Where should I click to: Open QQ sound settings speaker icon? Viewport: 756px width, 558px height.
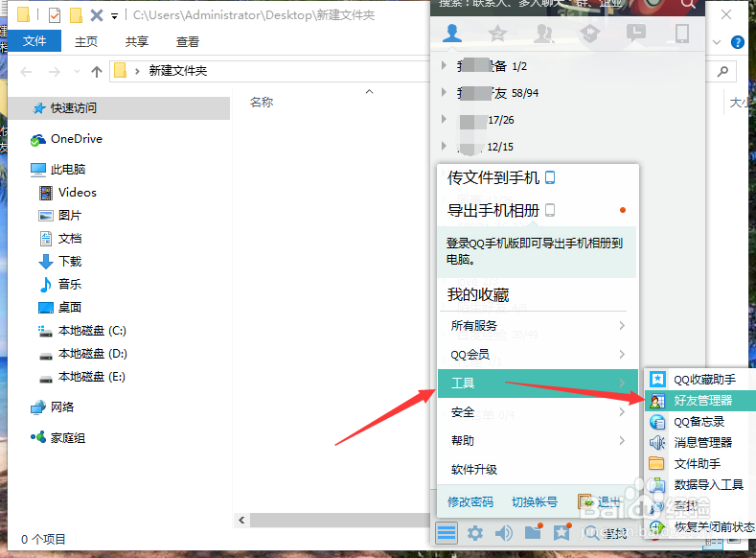click(504, 533)
